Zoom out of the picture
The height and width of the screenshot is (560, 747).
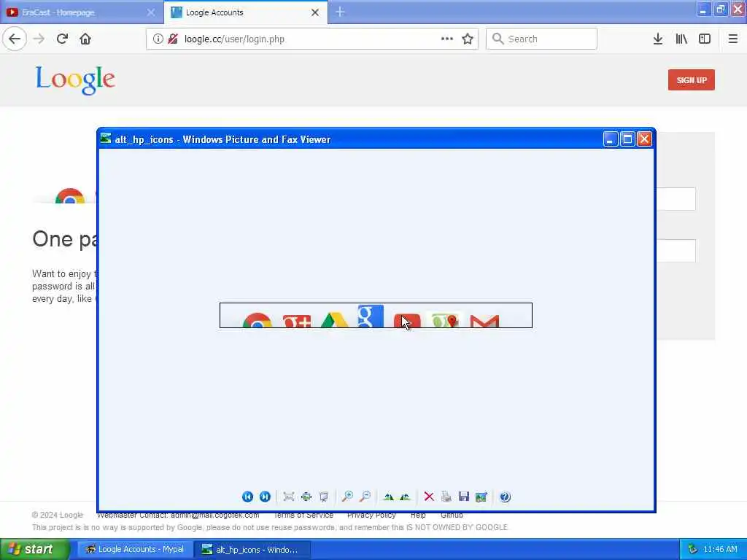(x=365, y=497)
